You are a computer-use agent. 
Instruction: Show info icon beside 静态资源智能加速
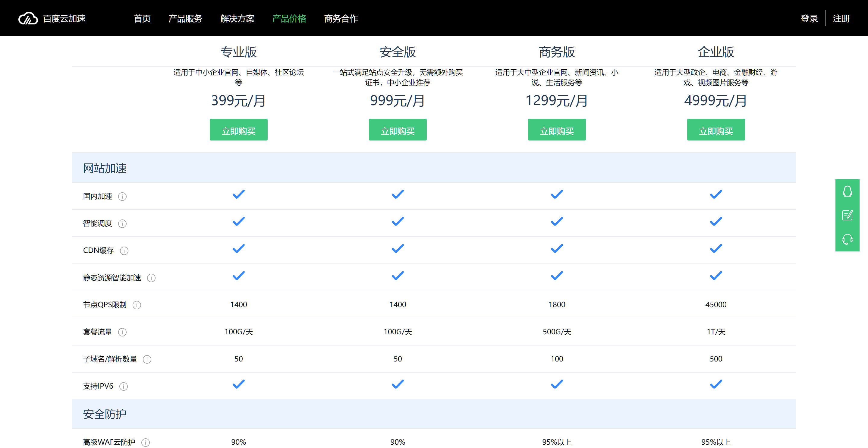[x=151, y=278]
